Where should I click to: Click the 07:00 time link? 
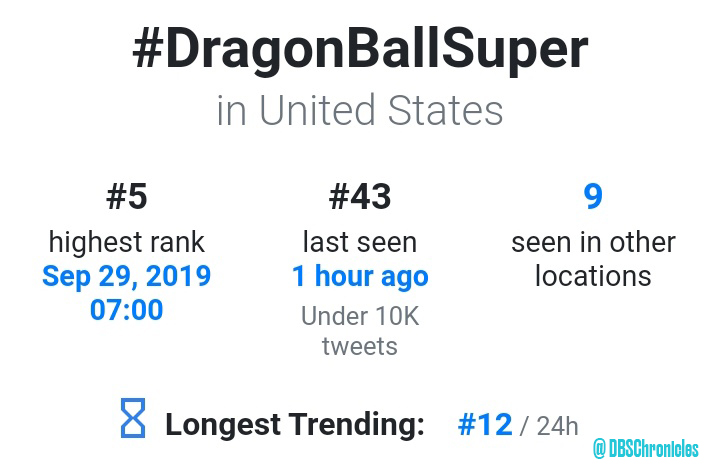pos(126,310)
